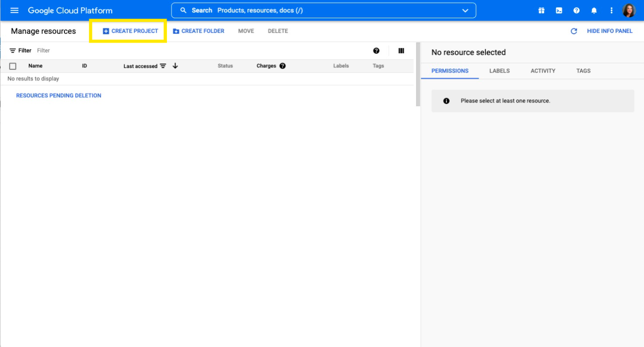Click the 'No resource selected' heading

[469, 52]
